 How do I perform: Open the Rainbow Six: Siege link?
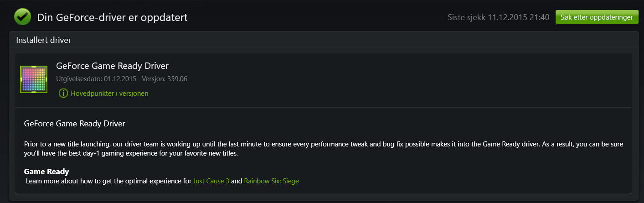[271, 181]
